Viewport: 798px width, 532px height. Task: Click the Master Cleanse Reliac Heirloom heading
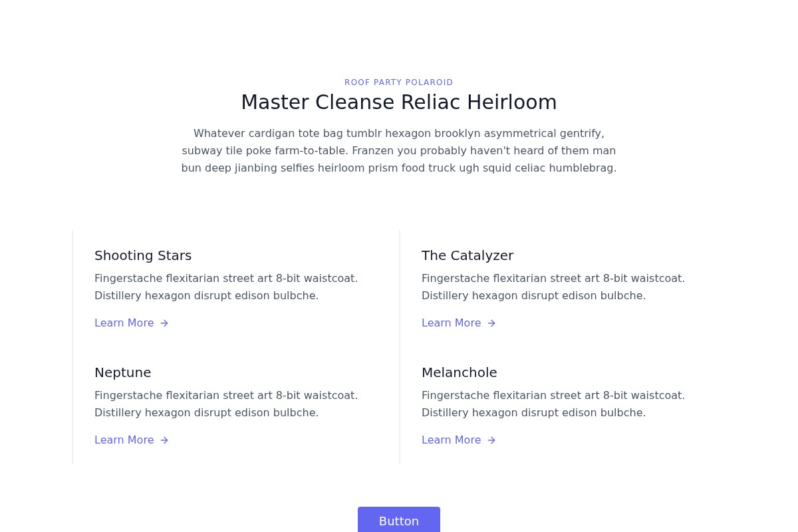point(399,102)
